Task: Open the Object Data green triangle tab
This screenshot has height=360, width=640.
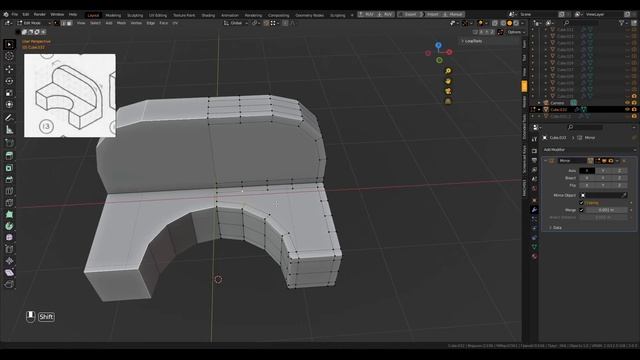Action: 534,247
